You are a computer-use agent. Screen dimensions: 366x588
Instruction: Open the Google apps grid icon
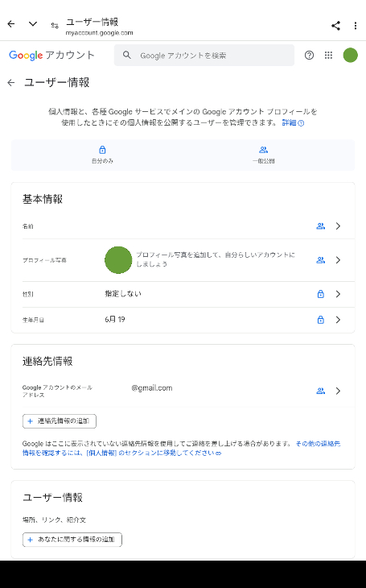click(328, 55)
